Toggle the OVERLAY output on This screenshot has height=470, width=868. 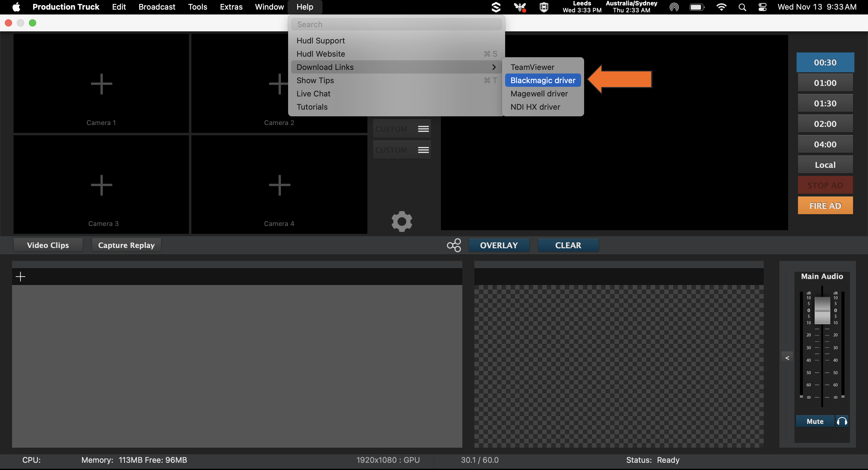(x=499, y=245)
